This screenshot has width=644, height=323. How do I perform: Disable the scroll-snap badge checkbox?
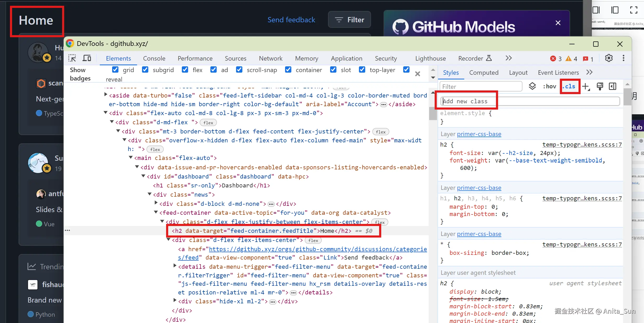(x=239, y=70)
